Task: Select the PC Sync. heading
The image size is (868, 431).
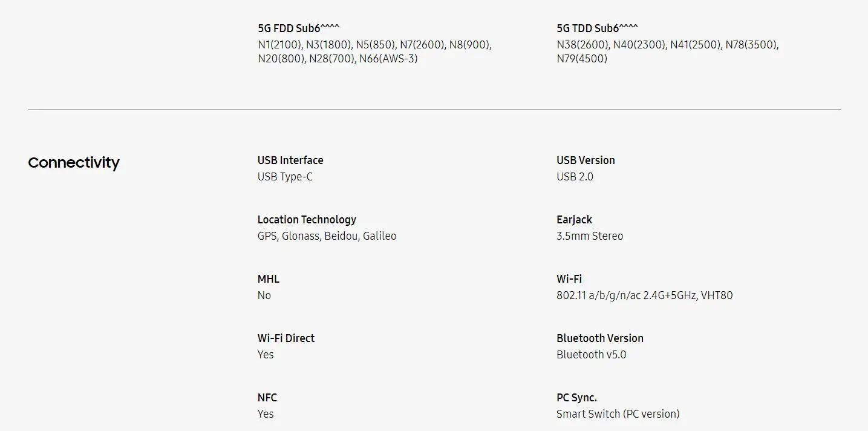Action: [576, 398]
